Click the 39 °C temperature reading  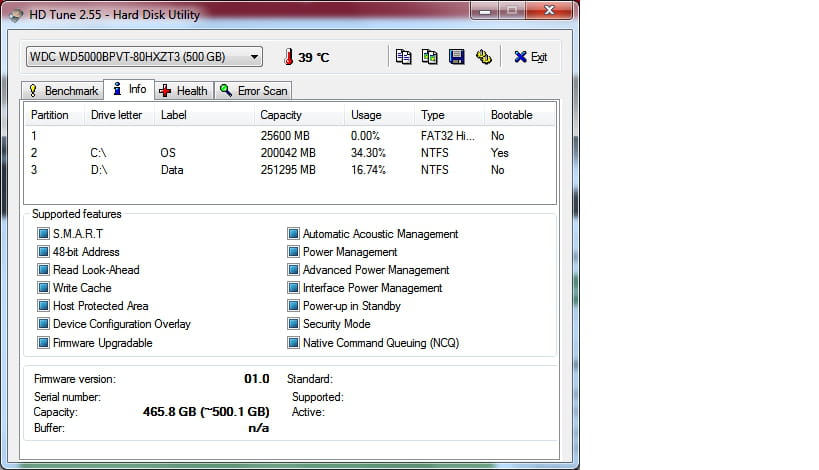[x=314, y=57]
